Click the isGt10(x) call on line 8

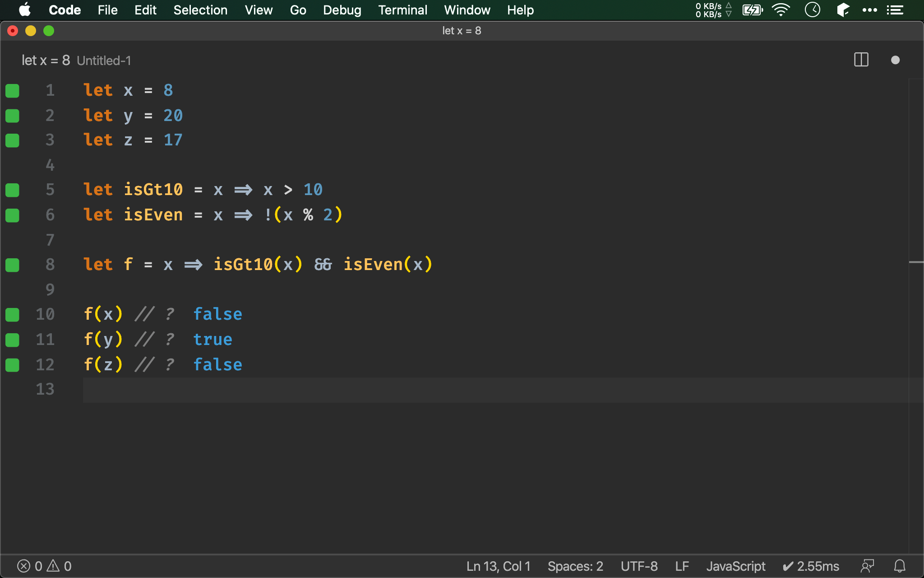pos(258,265)
